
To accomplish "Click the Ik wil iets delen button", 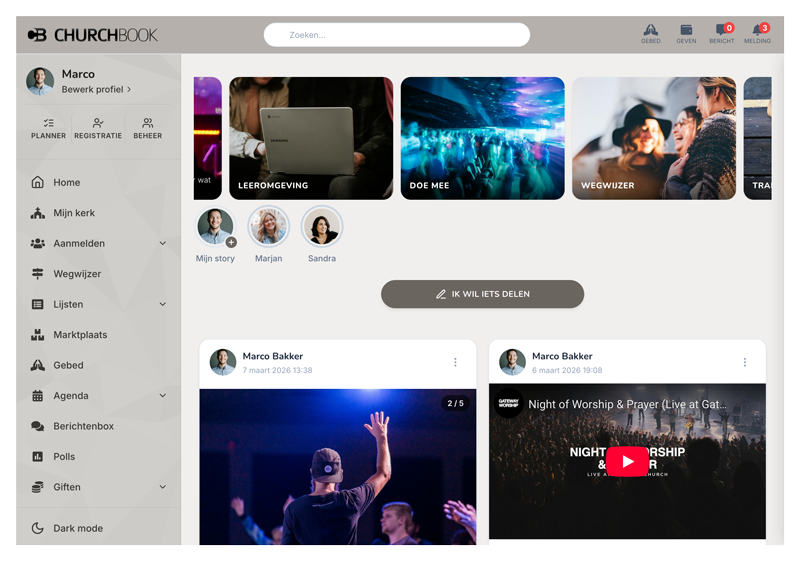I will tap(482, 294).
